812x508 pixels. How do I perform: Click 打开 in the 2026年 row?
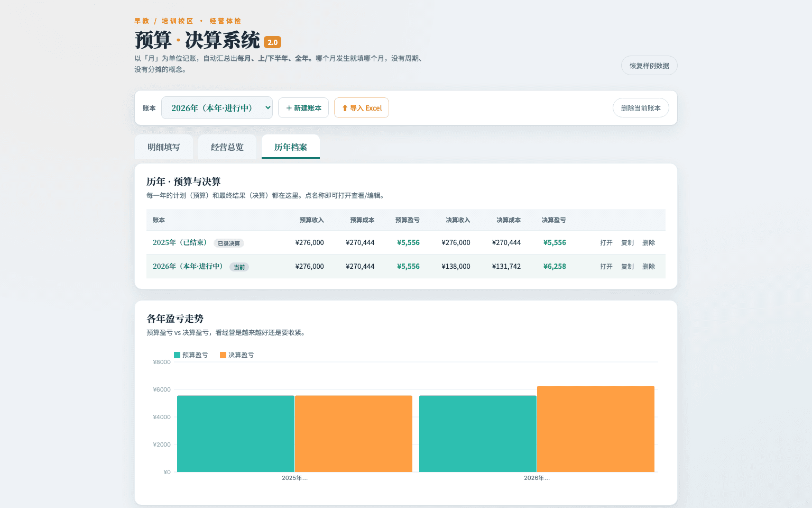(606, 267)
